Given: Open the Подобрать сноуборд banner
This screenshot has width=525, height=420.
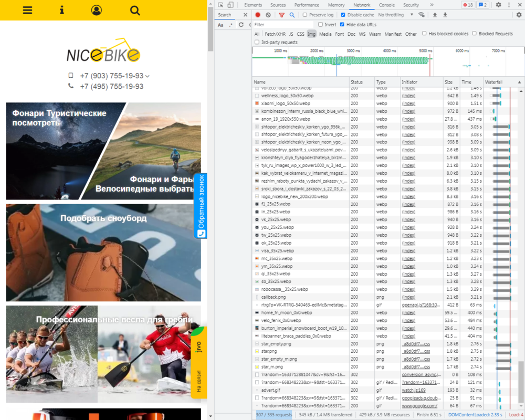Looking at the screenshot, I should tap(103, 253).
